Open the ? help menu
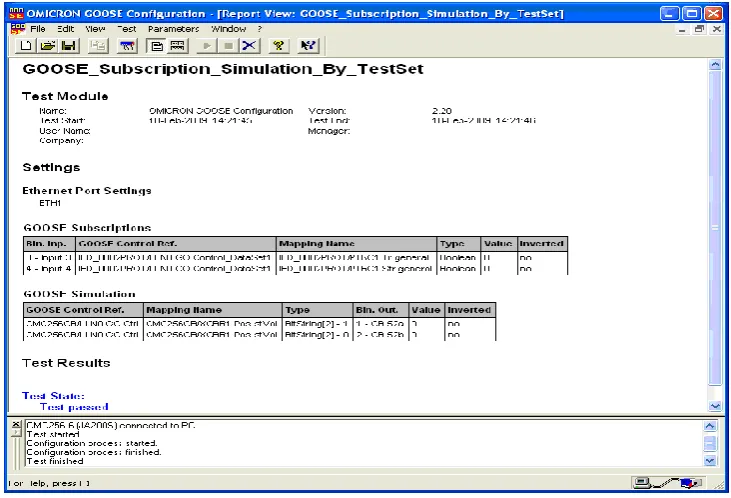The height and width of the screenshot is (498, 731). coord(260,29)
